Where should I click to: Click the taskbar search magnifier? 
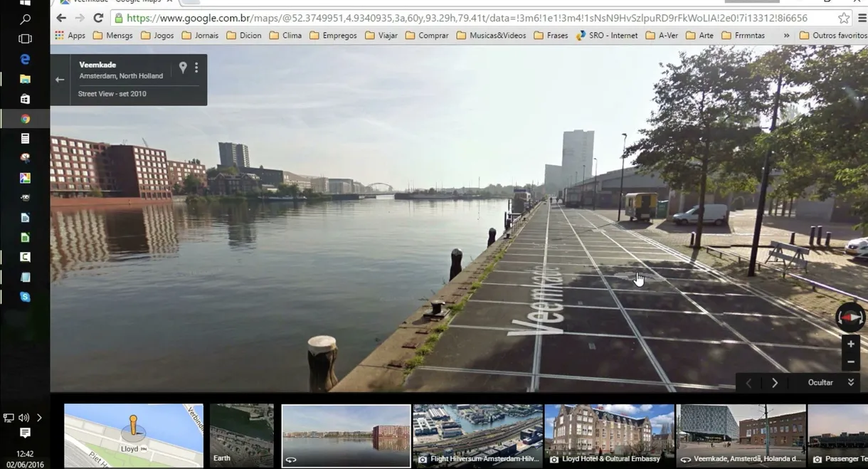pyautogui.click(x=25, y=19)
